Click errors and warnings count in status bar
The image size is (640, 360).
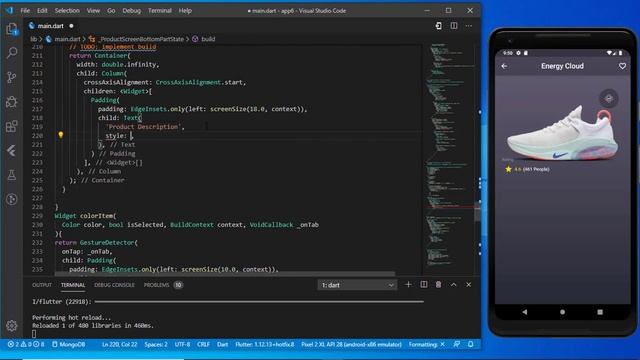pyautogui.click(x=26, y=344)
